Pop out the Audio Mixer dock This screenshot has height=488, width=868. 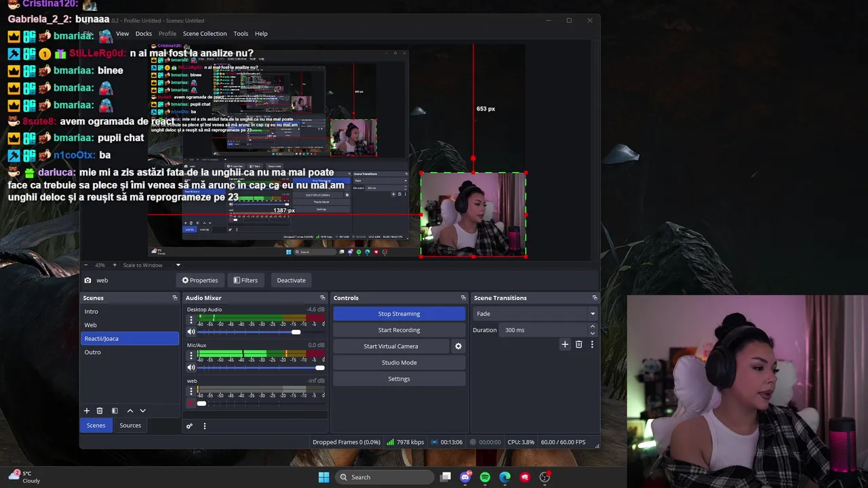coord(323,298)
